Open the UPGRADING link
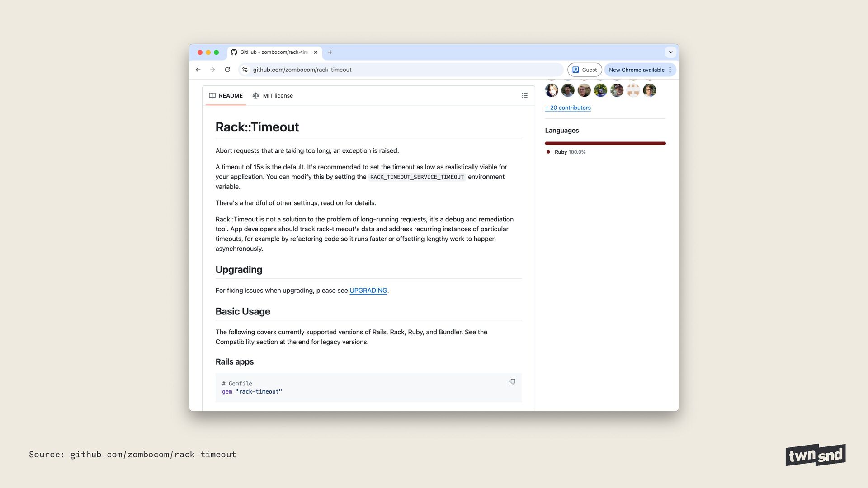This screenshot has height=488, width=868. (x=368, y=291)
